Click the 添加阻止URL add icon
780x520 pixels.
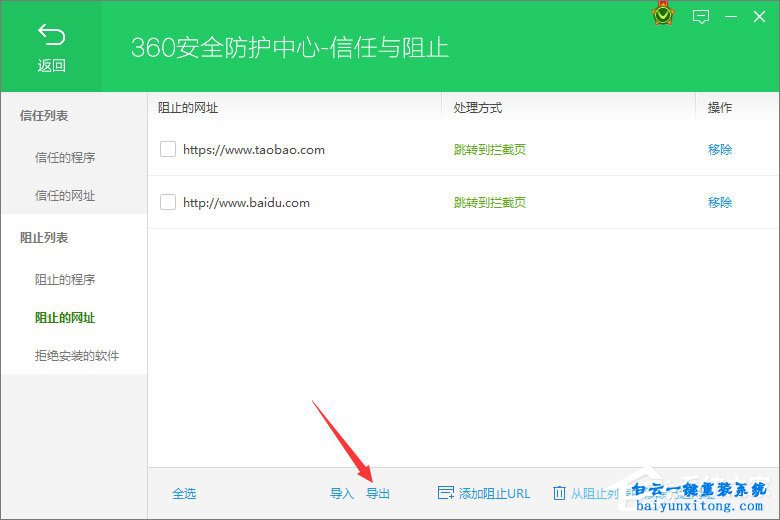point(446,493)
